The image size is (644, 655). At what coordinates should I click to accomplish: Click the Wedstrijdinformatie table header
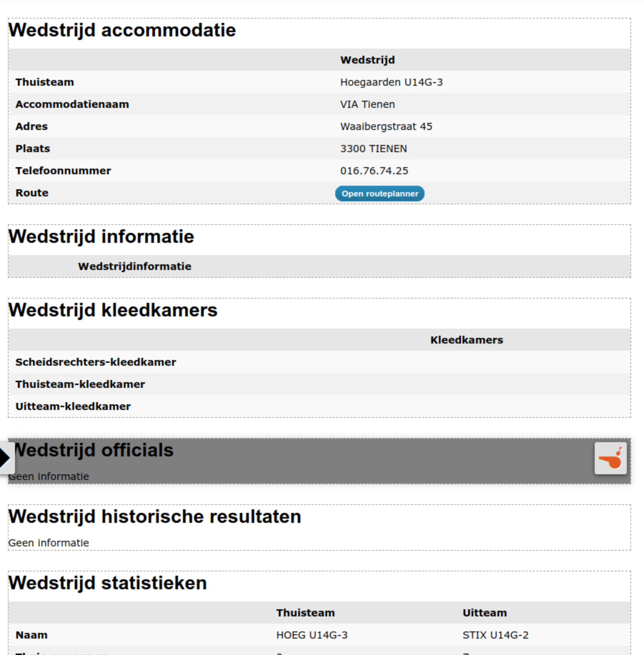[x=135, y=266]
